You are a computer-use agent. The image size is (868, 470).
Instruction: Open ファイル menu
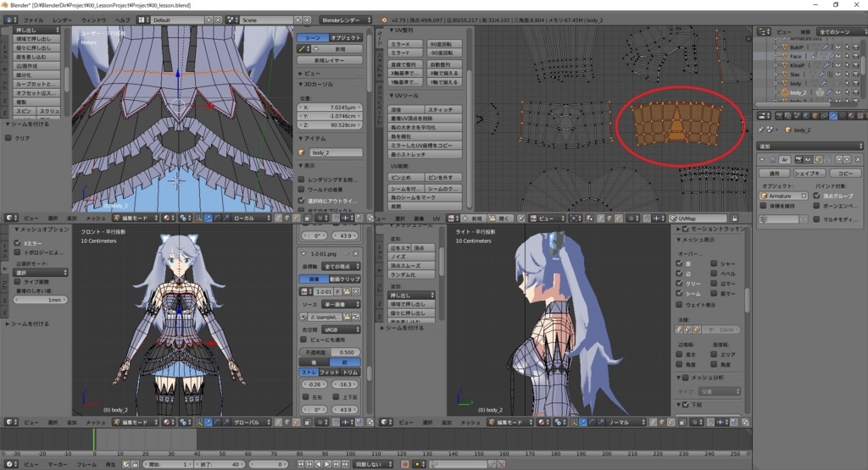(x=33, y=20)
